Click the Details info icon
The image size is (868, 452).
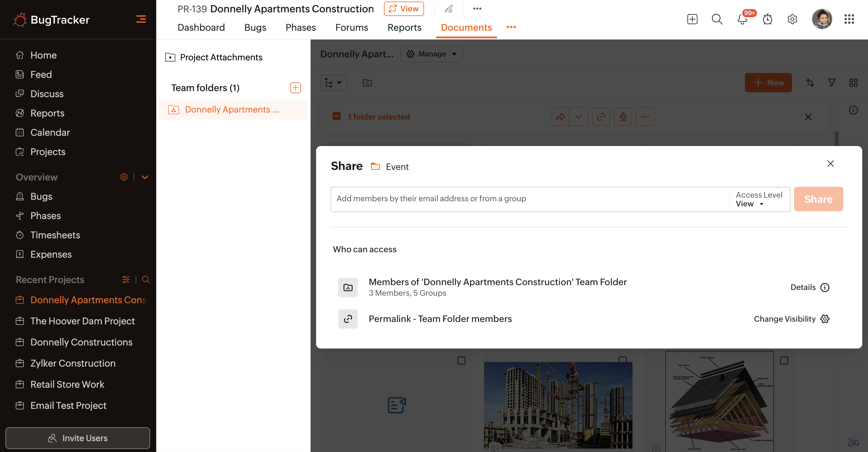[825, 288]
